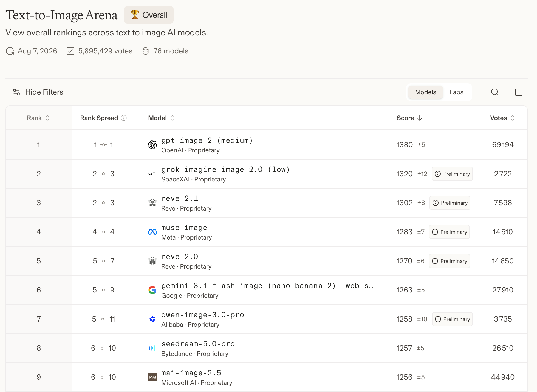The image size is (537, 392).
Task: Click the Meta logo beside muse-image
Action: (152, 232)
